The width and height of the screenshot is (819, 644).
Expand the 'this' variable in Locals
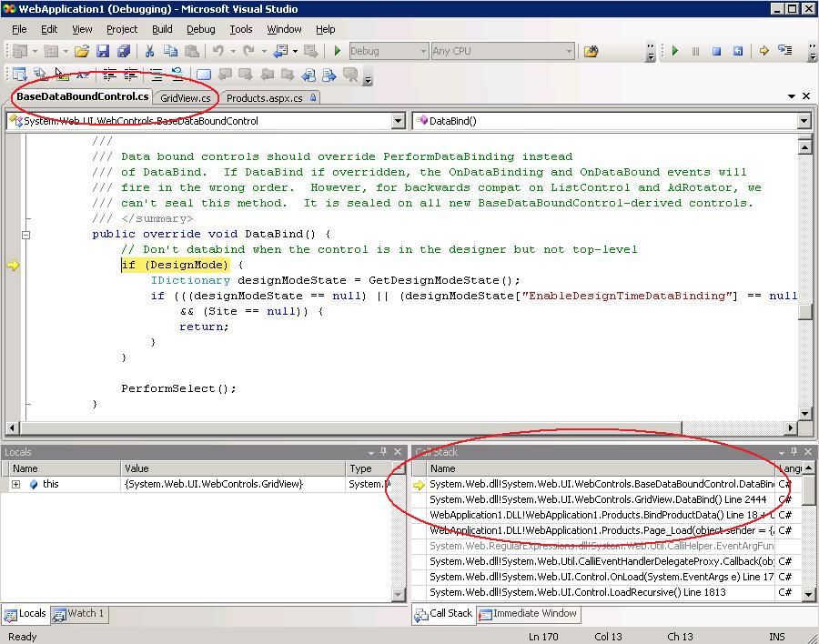click(x=16, y=484)
